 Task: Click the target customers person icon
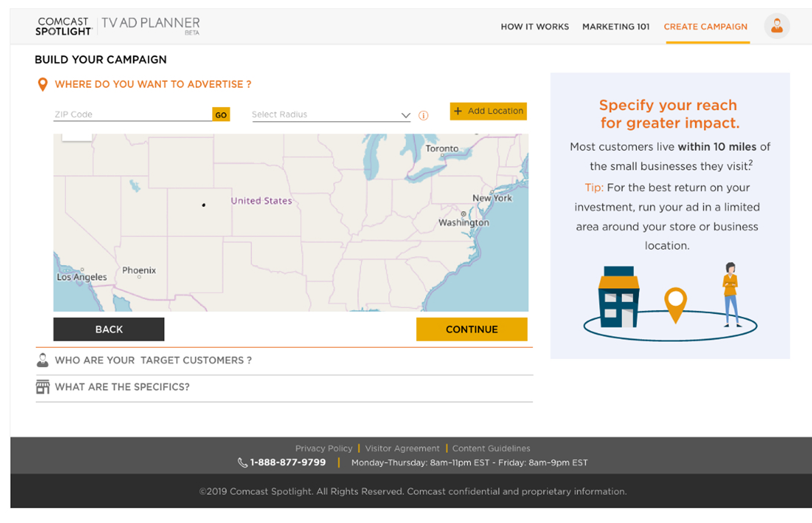point(43,360)
